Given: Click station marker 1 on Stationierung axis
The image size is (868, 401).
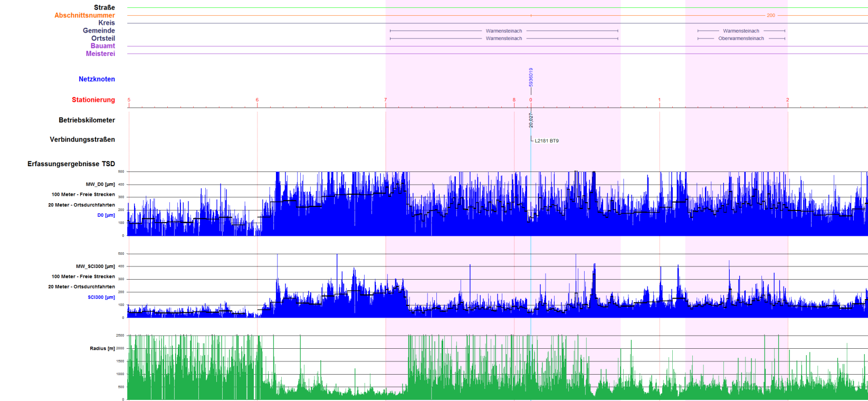Looking at the screenshot, I should coord(659,100).
